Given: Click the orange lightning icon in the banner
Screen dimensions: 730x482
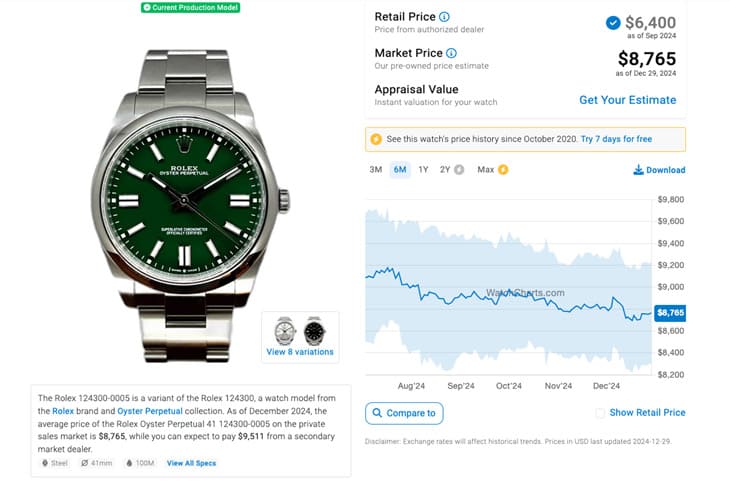Looking at the screenshot, I should 376,139.
